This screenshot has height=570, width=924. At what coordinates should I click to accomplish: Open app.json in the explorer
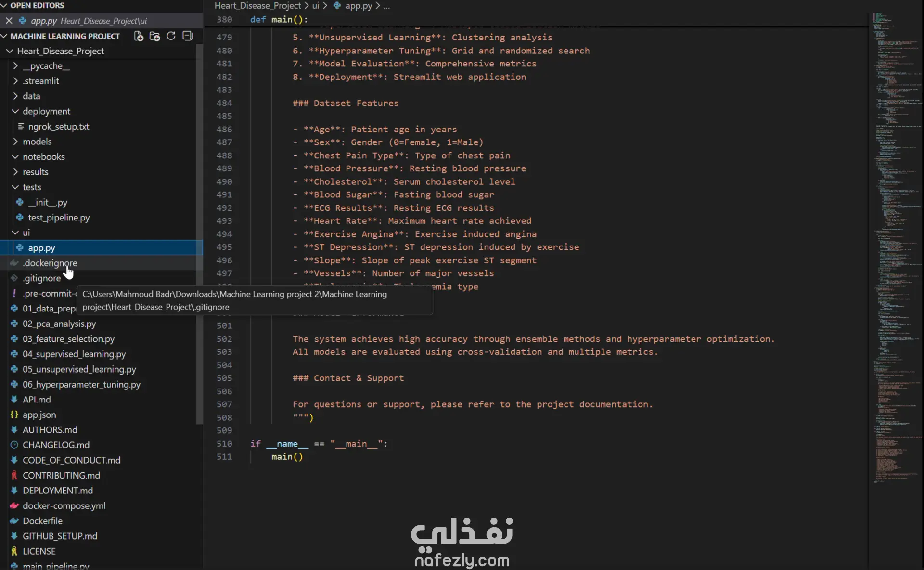39,415
